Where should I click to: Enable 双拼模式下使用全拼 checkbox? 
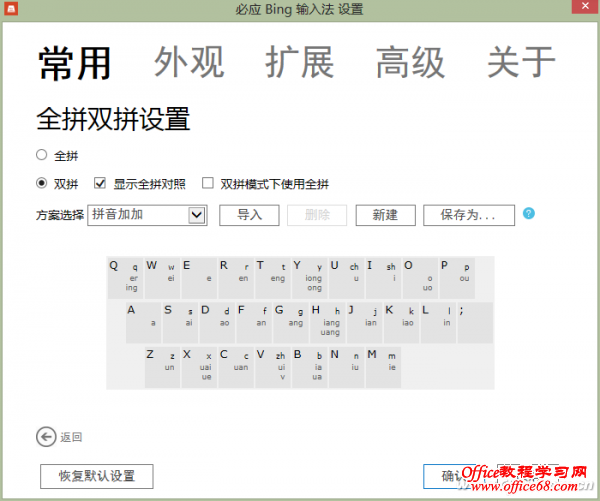(x=208, y=183)
